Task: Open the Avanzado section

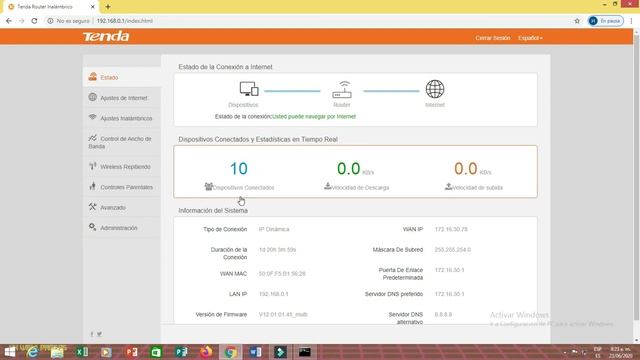Action: pyautogui.click(x=122, y=207)
